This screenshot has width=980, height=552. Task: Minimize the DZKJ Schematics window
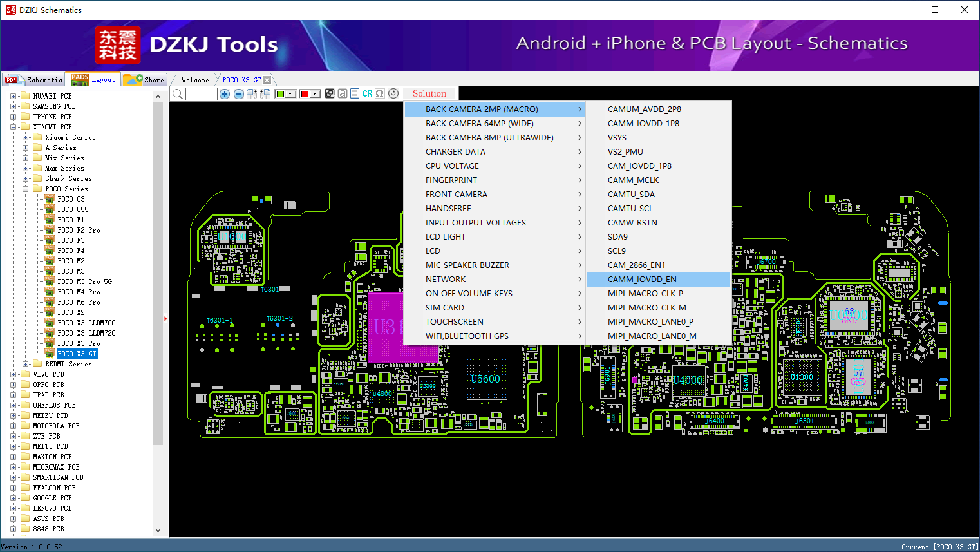905,10
